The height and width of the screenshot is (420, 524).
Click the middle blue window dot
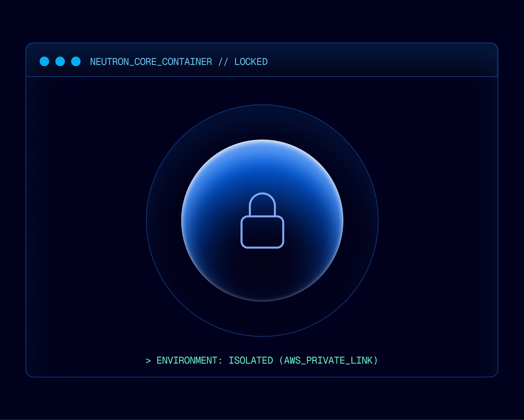click(60, 61)
